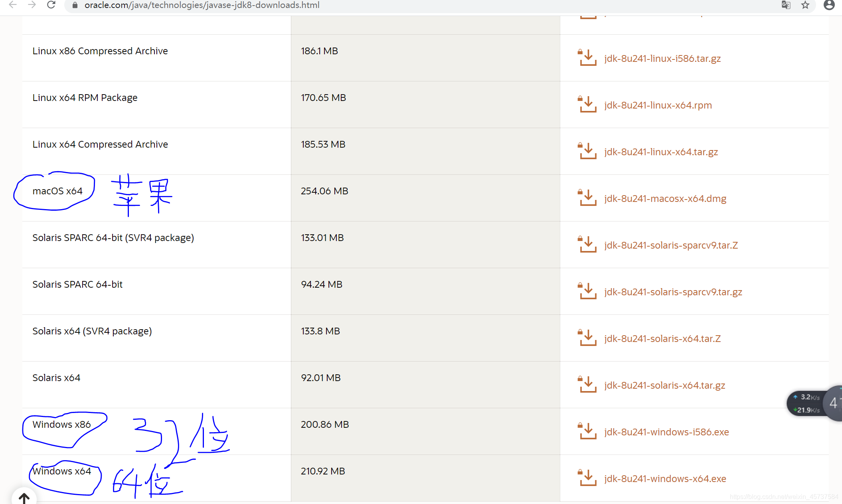The height and width of the screenshot is (504, 842).
Task: Download jdk-8u241-solaris-sparcv9.tar.gz
Action: 673,292
